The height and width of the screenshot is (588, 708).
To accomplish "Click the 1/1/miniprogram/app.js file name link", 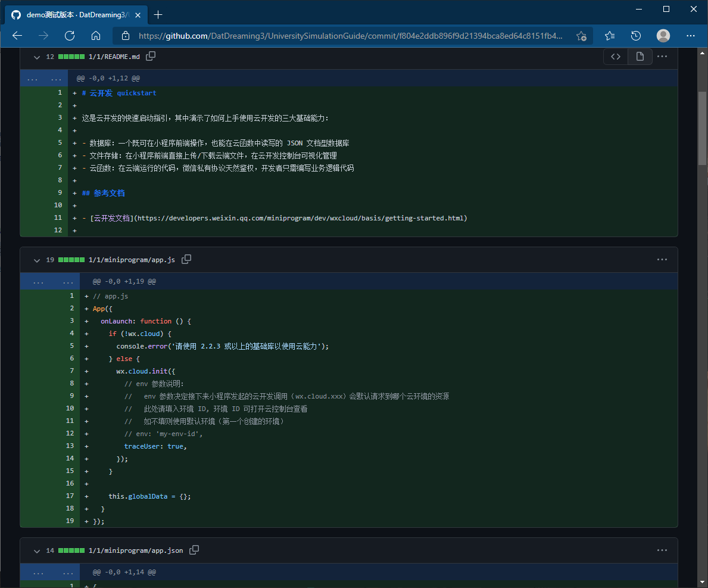I will point(132,260).
